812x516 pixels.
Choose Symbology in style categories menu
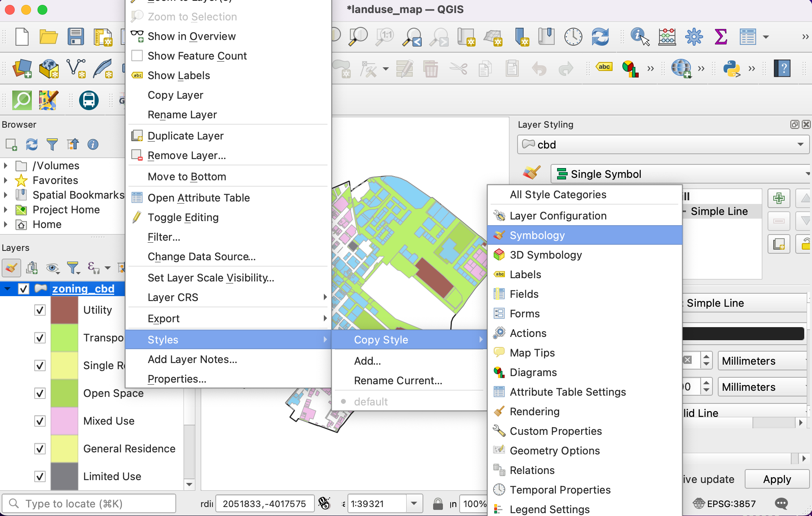(537, 235)
